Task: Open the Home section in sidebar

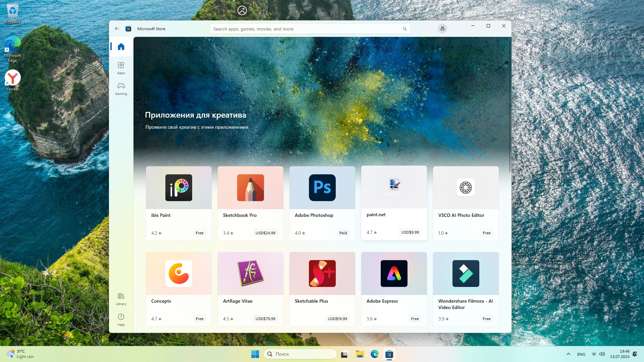Action: (121, 47)
